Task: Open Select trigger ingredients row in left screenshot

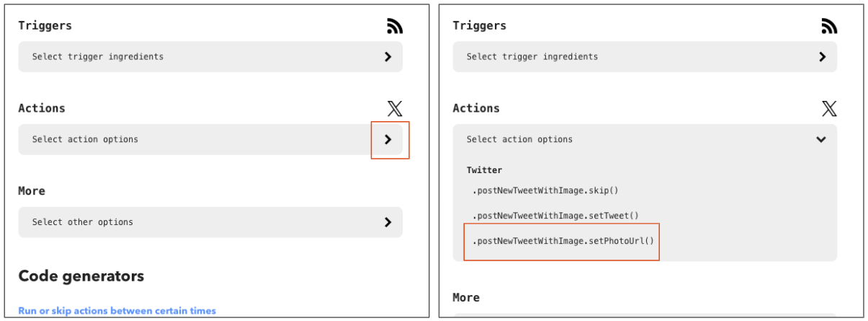Action: (210, 56)
